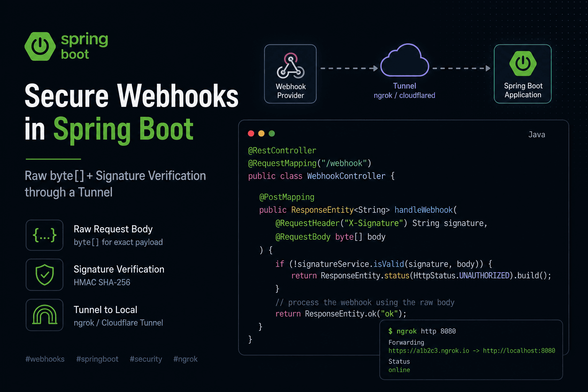
Task: Click the 'Status' terminal label
Action: pyautogui.click(x=399, y=361)
